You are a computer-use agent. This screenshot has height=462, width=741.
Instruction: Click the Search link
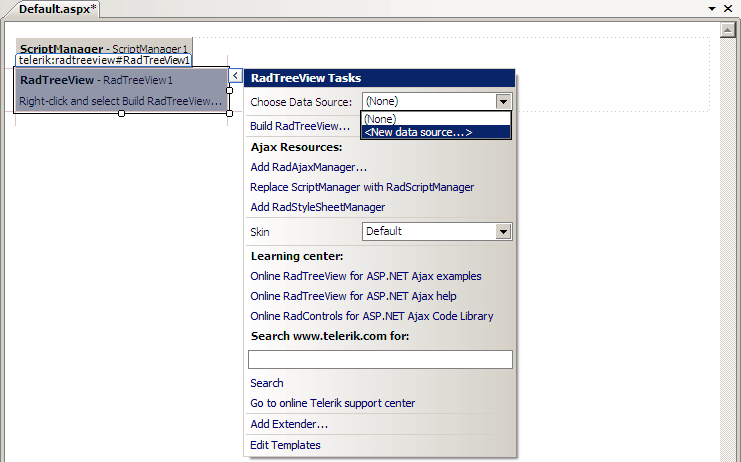click(267, 383)
